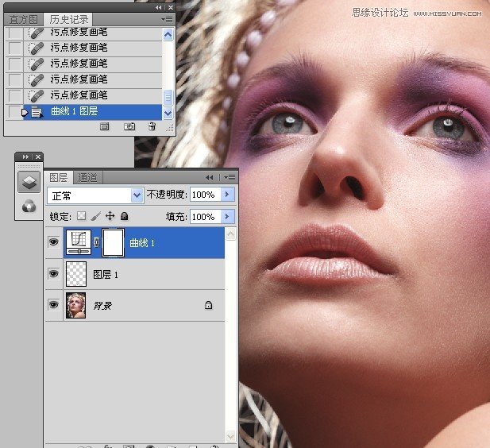
Task: Click the 曲线 1 layer mask thumbnail
Action: click(114, 242)
